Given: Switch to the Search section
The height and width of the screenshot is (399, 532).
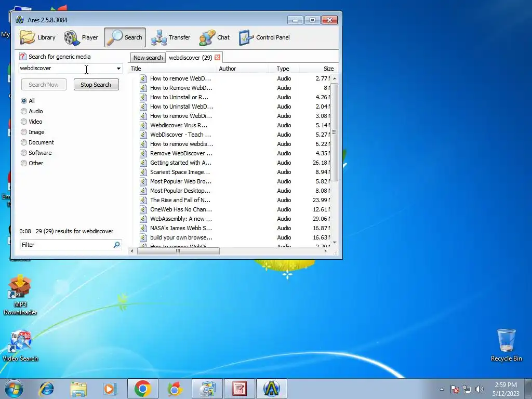Looking at the screenshot, I should tap(125, 37).
